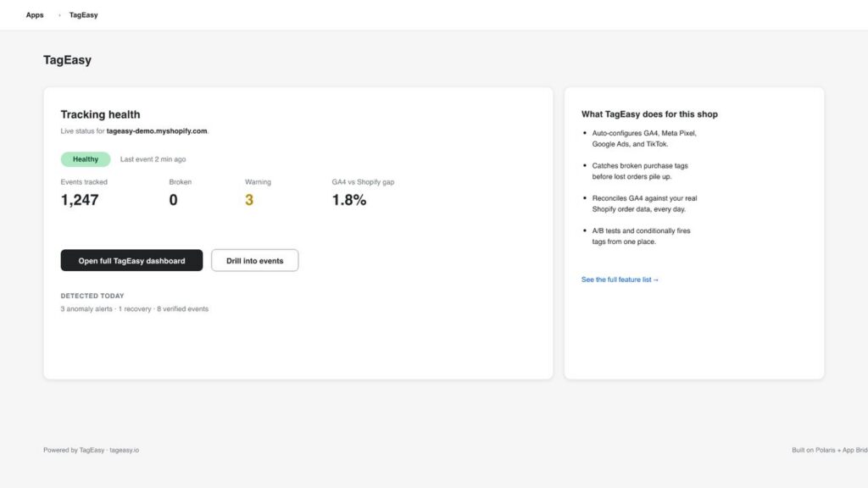Click the Drill into events button

tap(254, 261)
